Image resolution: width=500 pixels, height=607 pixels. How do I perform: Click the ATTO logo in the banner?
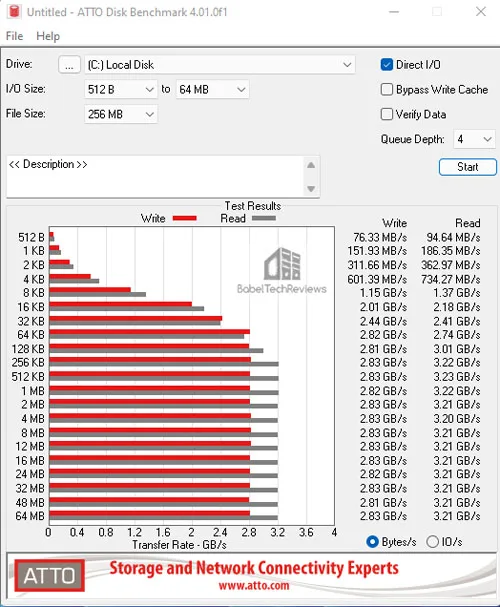[50, 575]
